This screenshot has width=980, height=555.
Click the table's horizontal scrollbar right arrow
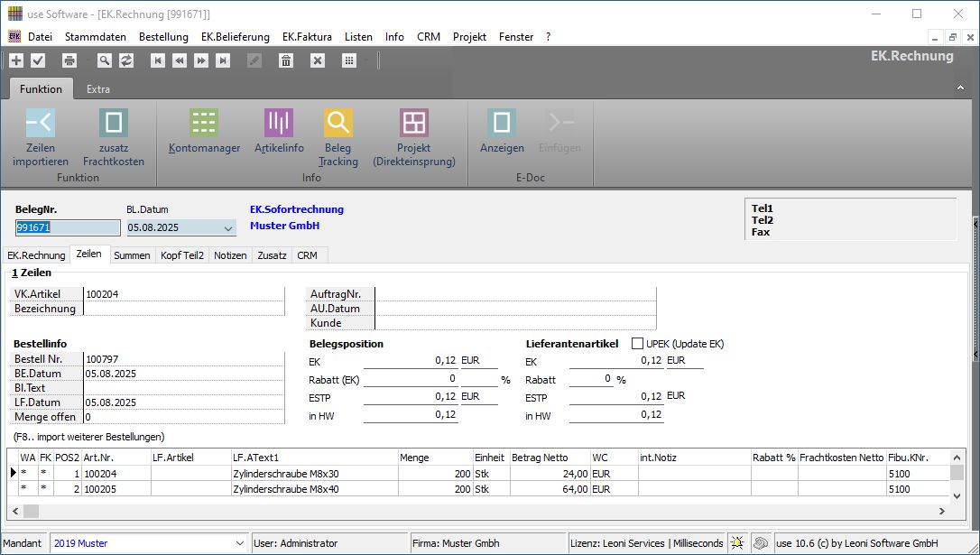[941, 511]
